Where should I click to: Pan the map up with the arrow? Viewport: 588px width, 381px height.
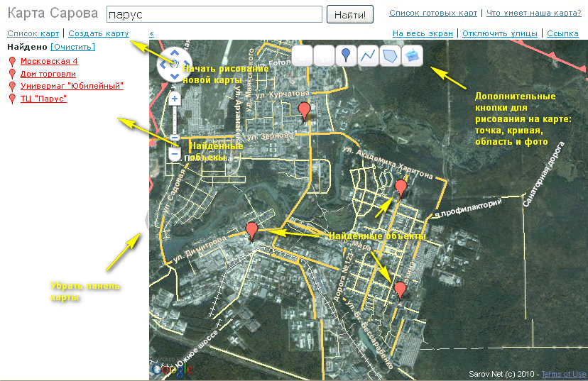tap(175, 55)
